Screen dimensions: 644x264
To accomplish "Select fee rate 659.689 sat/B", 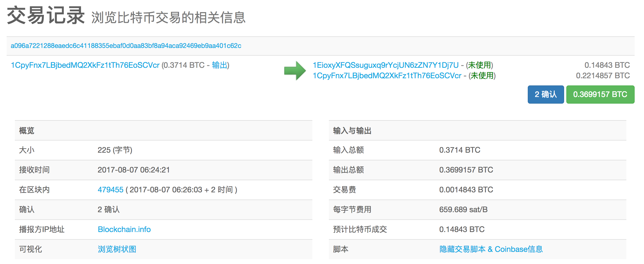I will [x=463, y=210].
